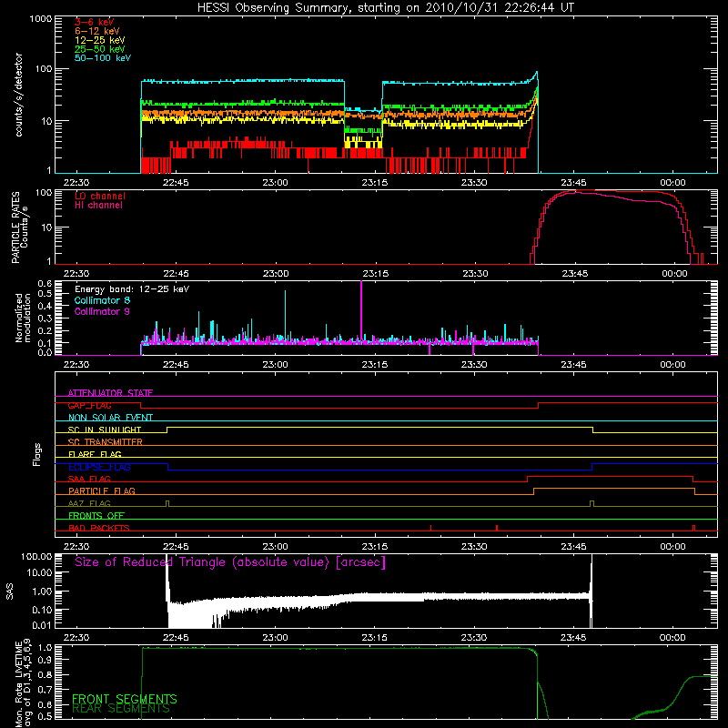
Task: Click the '0.6' tick on the modulation axis
Action: tap(45, 284)
